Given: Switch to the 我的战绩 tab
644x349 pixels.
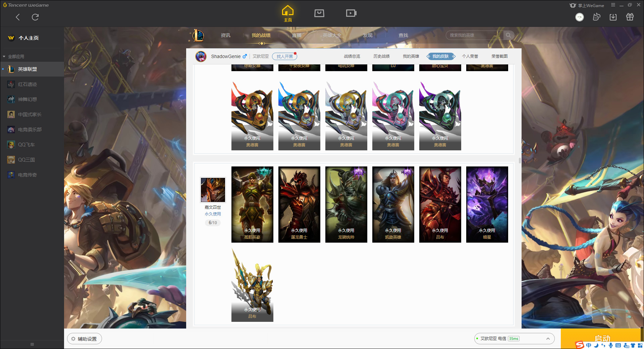Looking at the screenshot, I should (x=261, y=35).
